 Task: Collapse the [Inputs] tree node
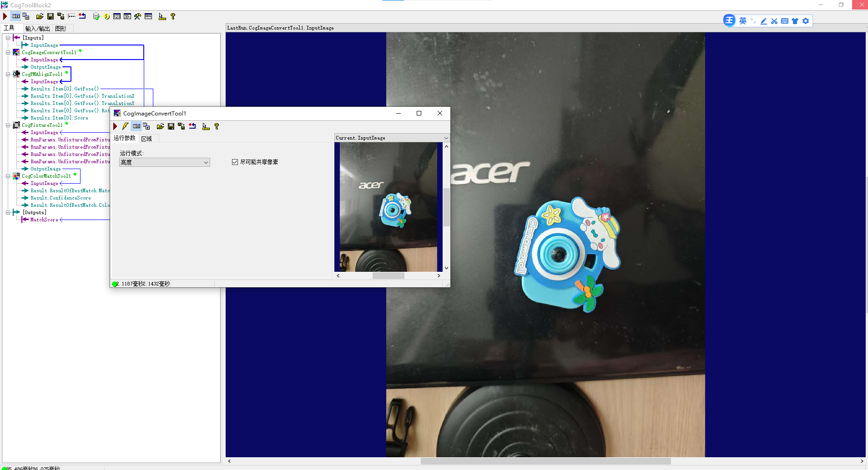pyautogui.click(x=8, y=38)
